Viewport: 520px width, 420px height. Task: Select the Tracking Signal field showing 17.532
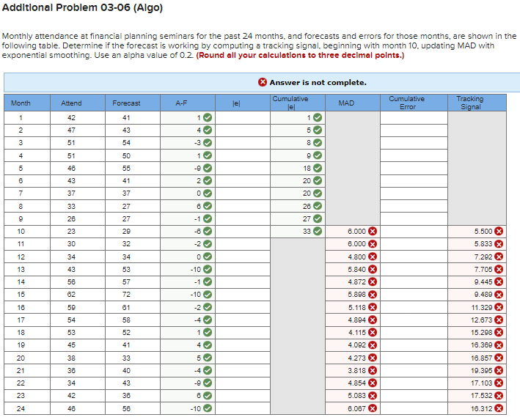[x=477, y=396]
